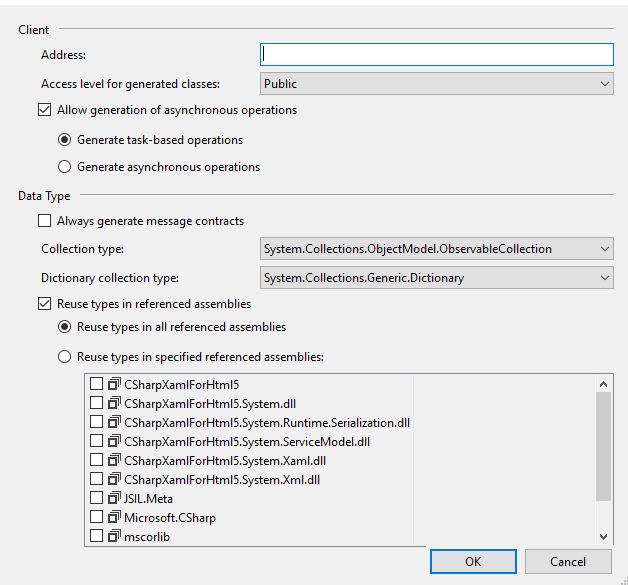The width and height of the screenshot is (628, 585).
Task: Click the assembly list scrollbar thumb
Action: 604,446
